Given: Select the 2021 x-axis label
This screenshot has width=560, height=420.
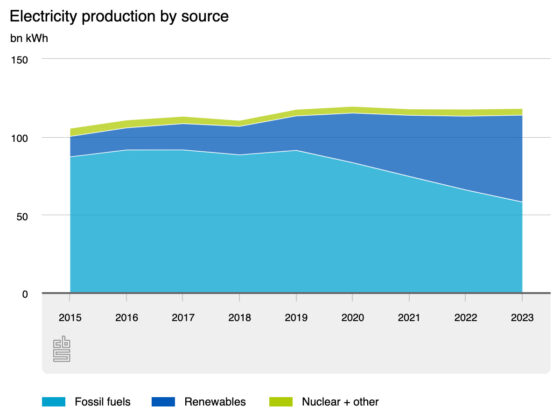Looking at the screenshot, I should 409,318.
